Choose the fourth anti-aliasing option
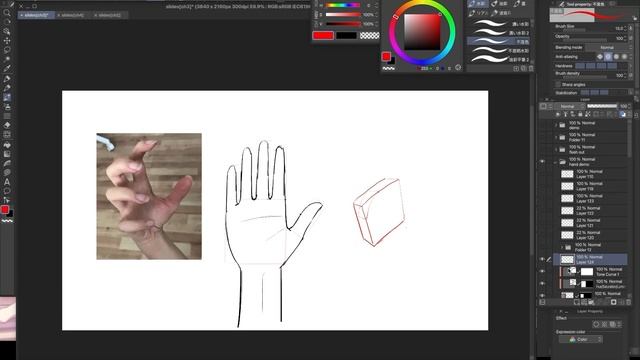Image resolution: width=640 pixels, height=360 pixels. (x=624, y=57)
